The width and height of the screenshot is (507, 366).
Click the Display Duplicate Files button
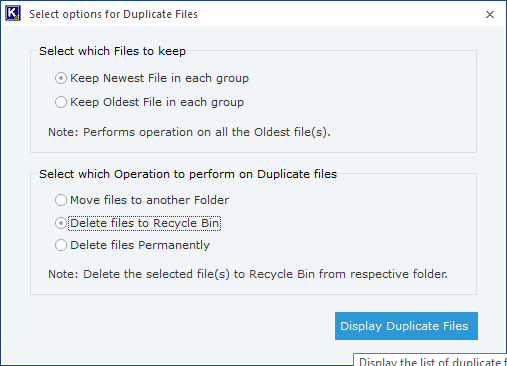point(406,326)
